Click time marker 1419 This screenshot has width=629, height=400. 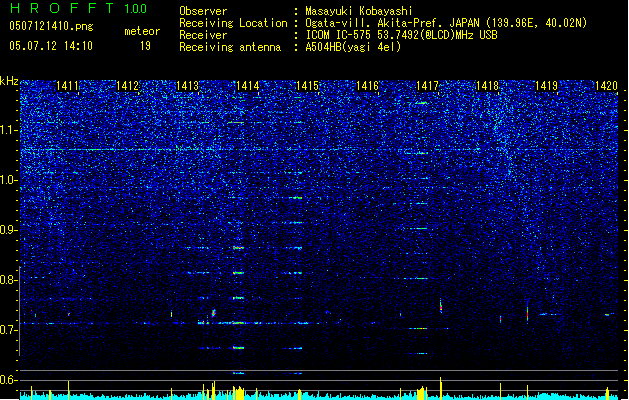[x=547, y=86]
